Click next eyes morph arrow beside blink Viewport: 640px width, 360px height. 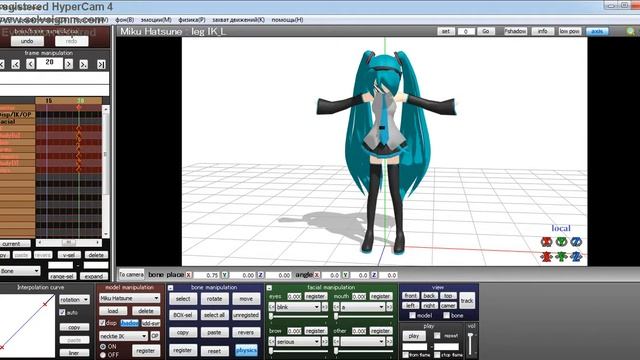(x=325, y=307)
